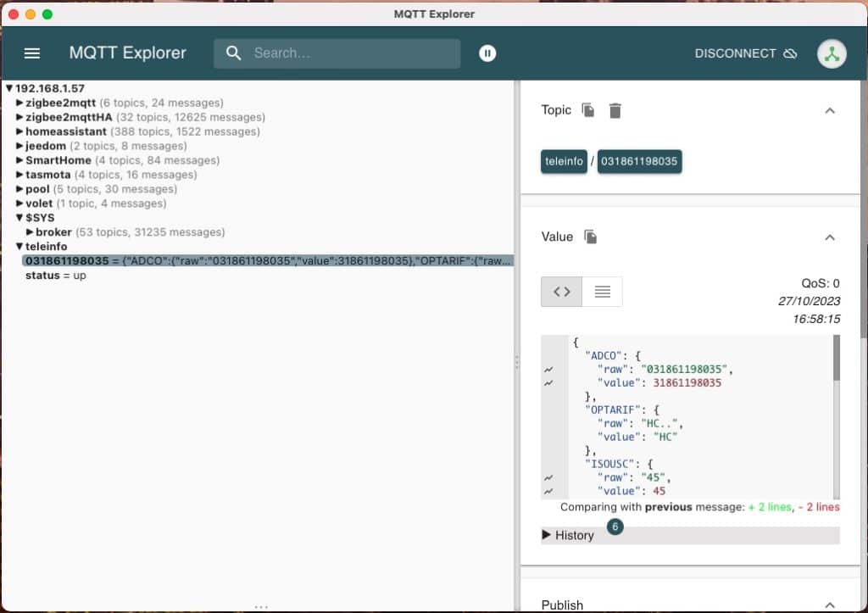Delete the teleinfo topic
The height and width of the screenshot is (613, 868).
tap(615, 110)
